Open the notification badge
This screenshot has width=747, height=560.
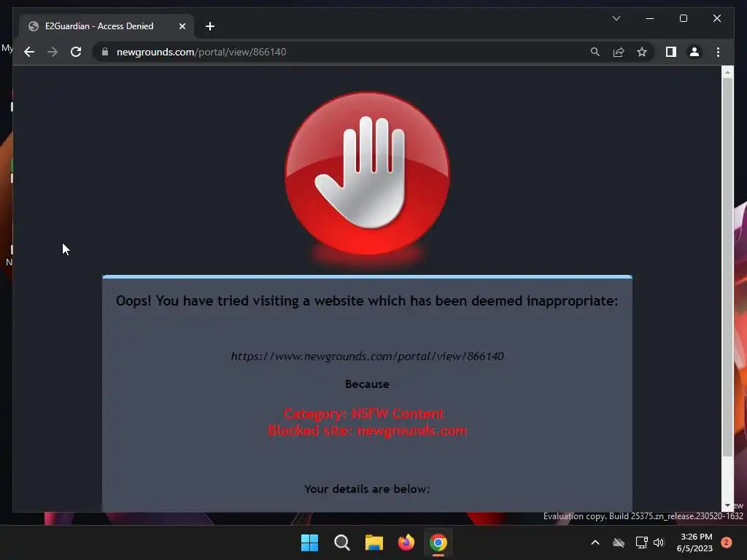coord(726,542)
